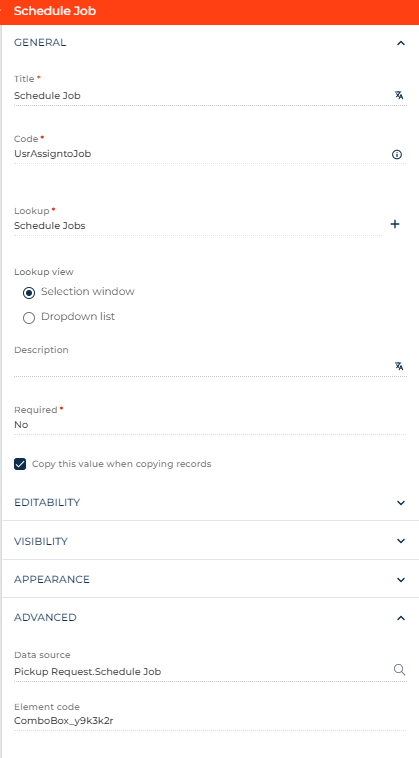Click the empty Description input field
This screenshot has height=758, width=419.
pos(203,366)
